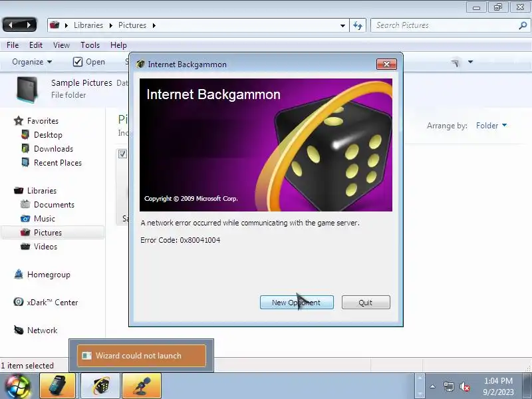The height and width of the screenshot is (399, 532).
Task: Toggle the Sample Pictures item checkbox
Action: tap(122, 154)
